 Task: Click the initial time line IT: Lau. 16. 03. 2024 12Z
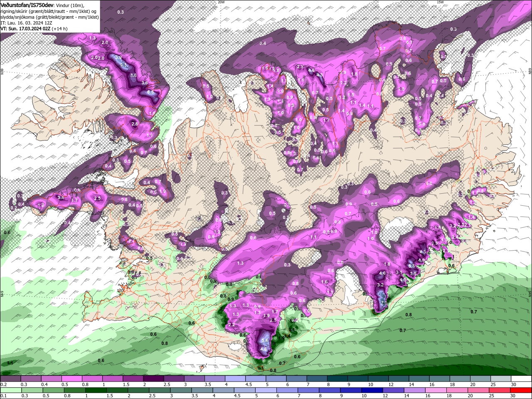click(26, 23)
